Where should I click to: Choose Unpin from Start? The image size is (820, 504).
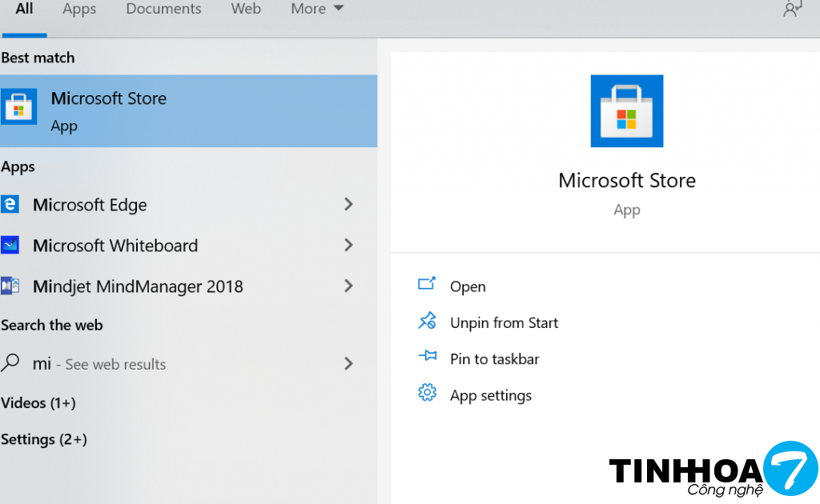click(504, 323)
